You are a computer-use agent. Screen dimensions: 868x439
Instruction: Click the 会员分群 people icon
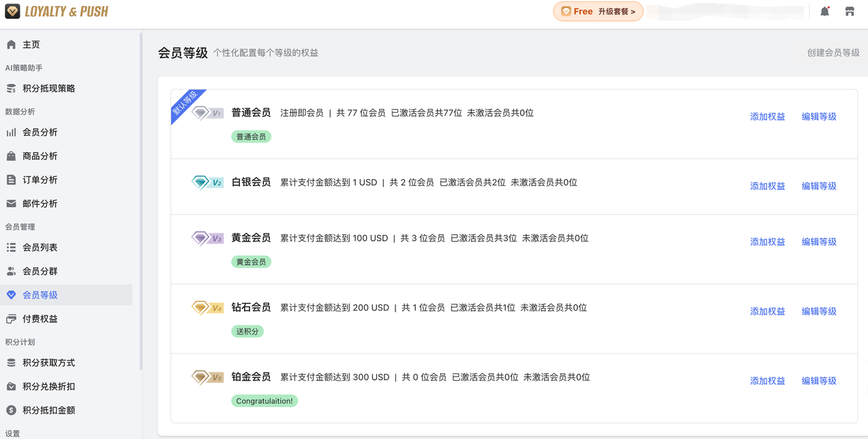point(12,271)
